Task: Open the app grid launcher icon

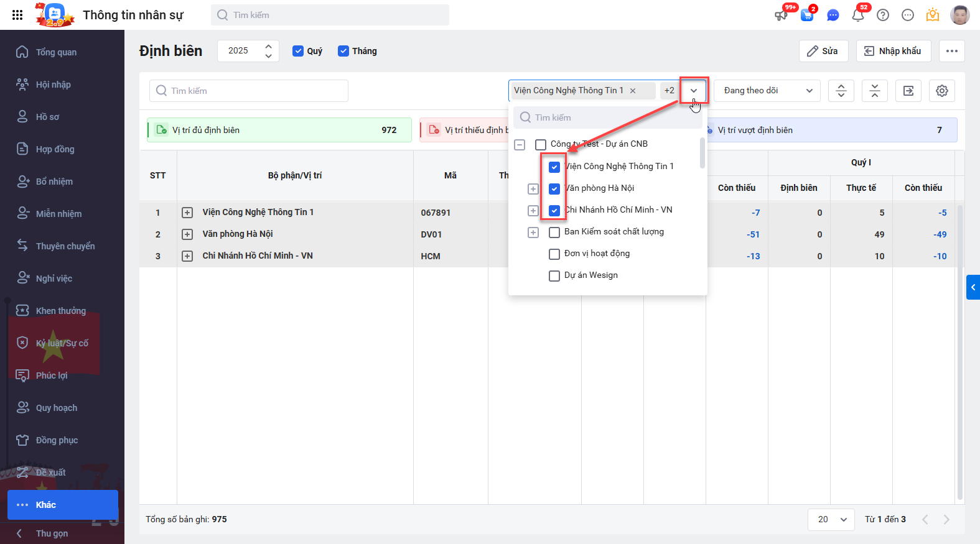Action: pyautogui.click(x=17, y=15)
